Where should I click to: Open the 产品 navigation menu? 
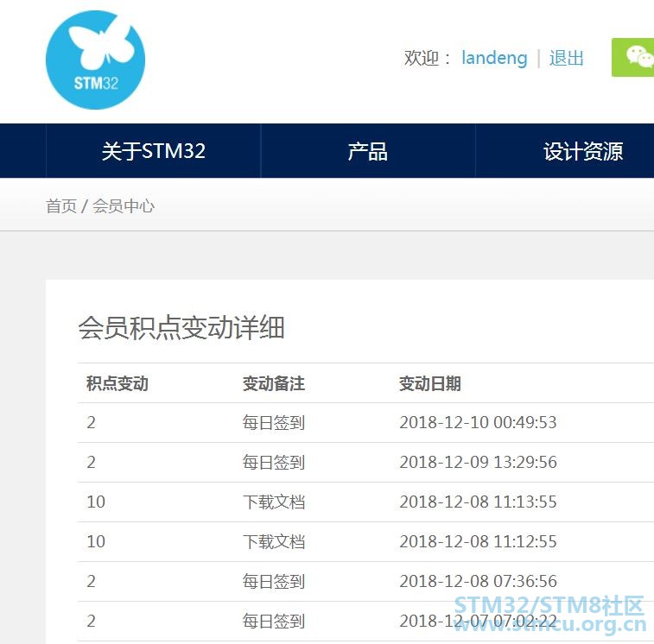pyautogui.click(x=368, y=151)
